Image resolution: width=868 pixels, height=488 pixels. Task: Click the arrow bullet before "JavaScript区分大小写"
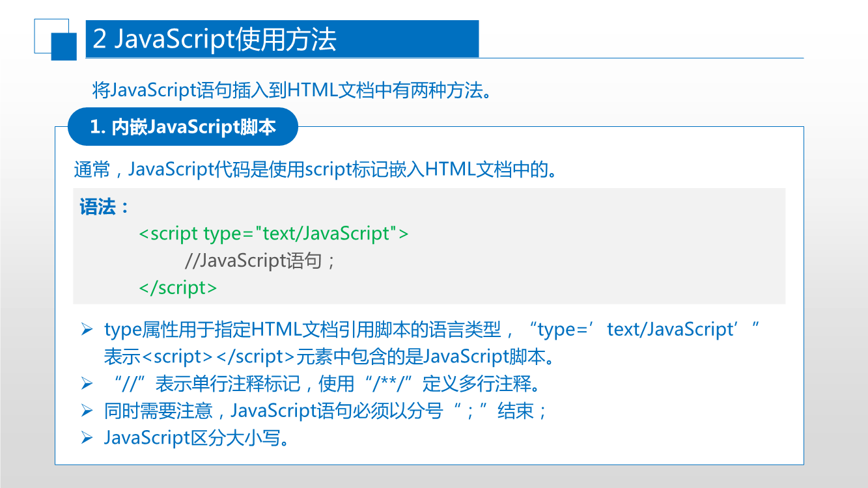click(87, 438)
